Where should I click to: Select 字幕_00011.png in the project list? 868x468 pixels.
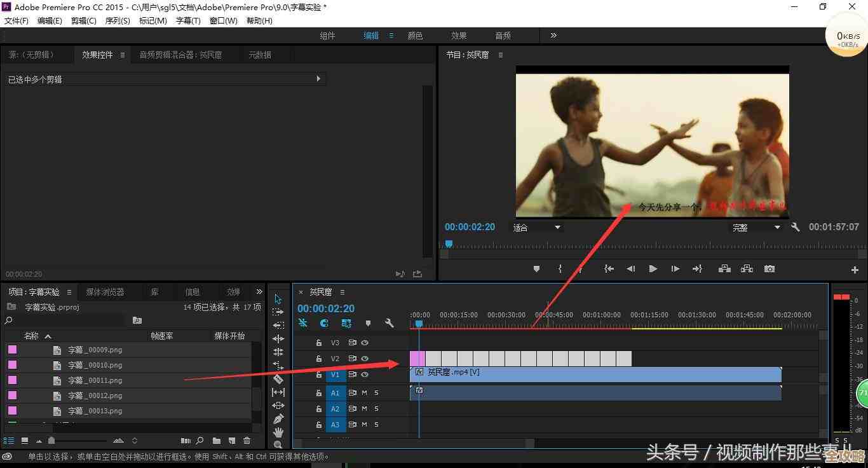pyautogui.click(x=95, y=380)
